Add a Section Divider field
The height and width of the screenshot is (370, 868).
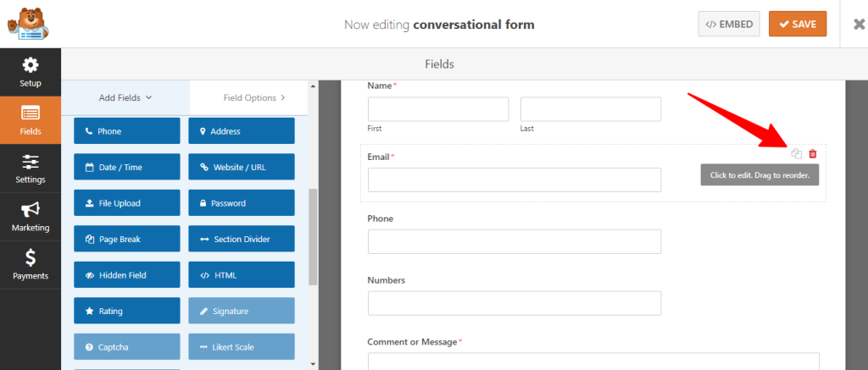point(242,239)
